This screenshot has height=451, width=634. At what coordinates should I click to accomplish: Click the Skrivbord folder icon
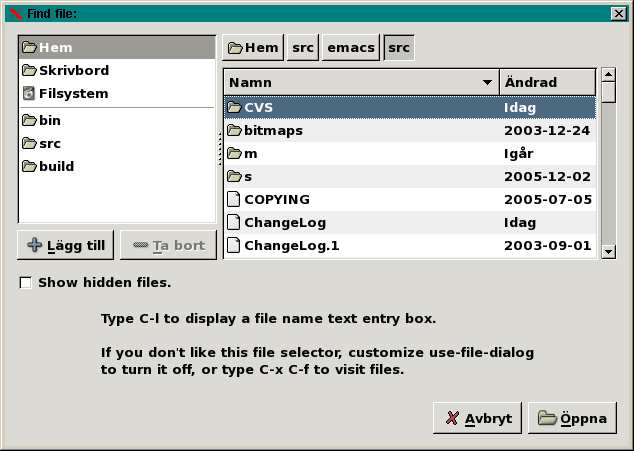point(29,70)
